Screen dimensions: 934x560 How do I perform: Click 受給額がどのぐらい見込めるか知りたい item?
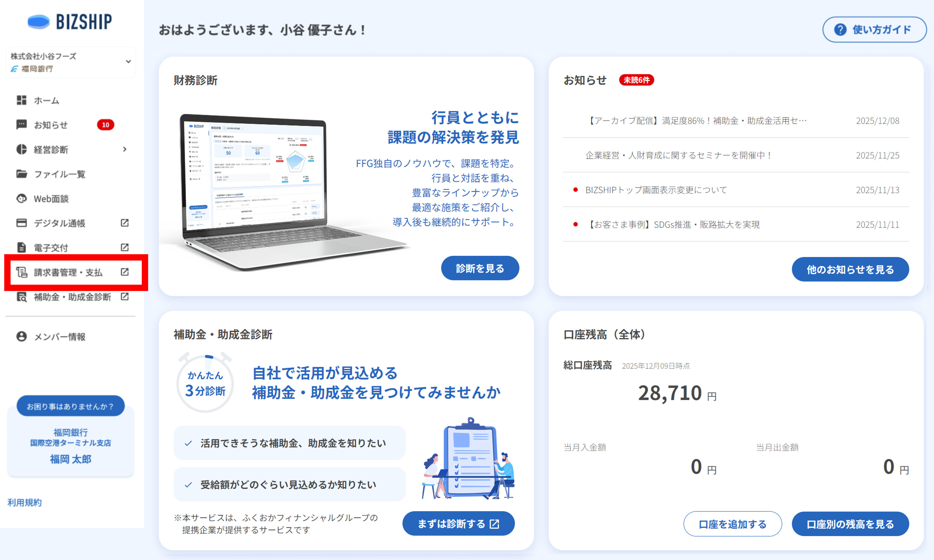pos(290,485)
